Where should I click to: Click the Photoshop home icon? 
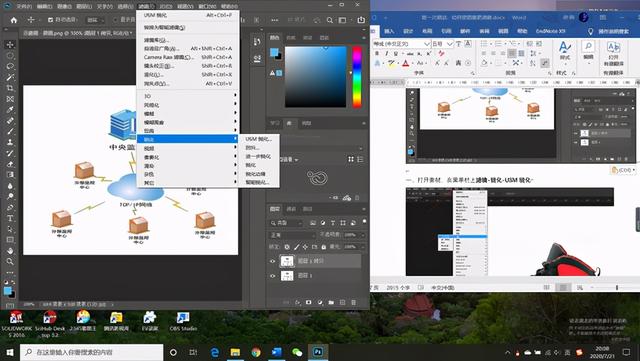tap(14, 20)
